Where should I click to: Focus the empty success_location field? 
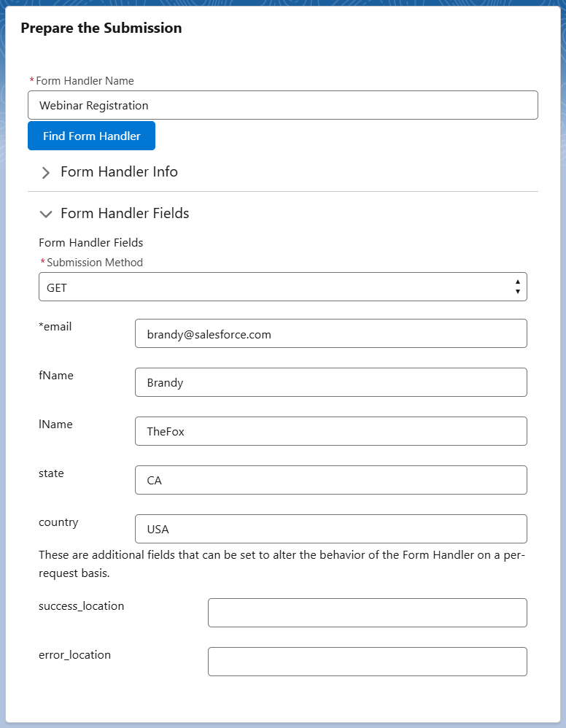pos(368,613)
